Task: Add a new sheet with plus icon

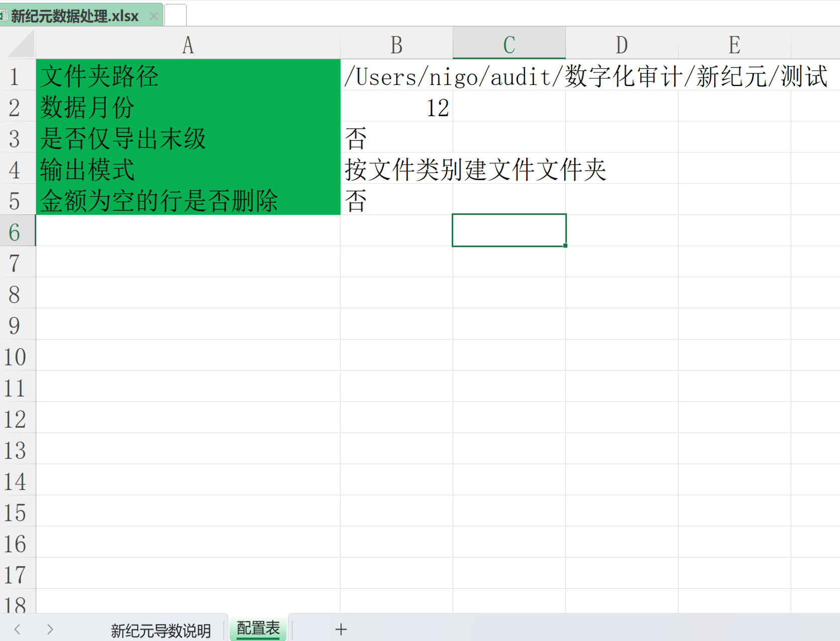Action: click(341, 629)
